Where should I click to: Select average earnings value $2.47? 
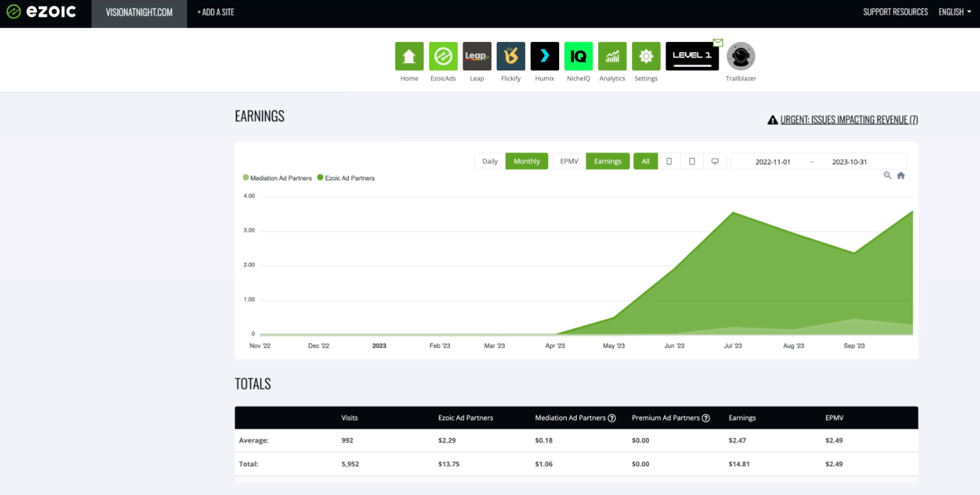pyautogui.click(x=737, y=440)
